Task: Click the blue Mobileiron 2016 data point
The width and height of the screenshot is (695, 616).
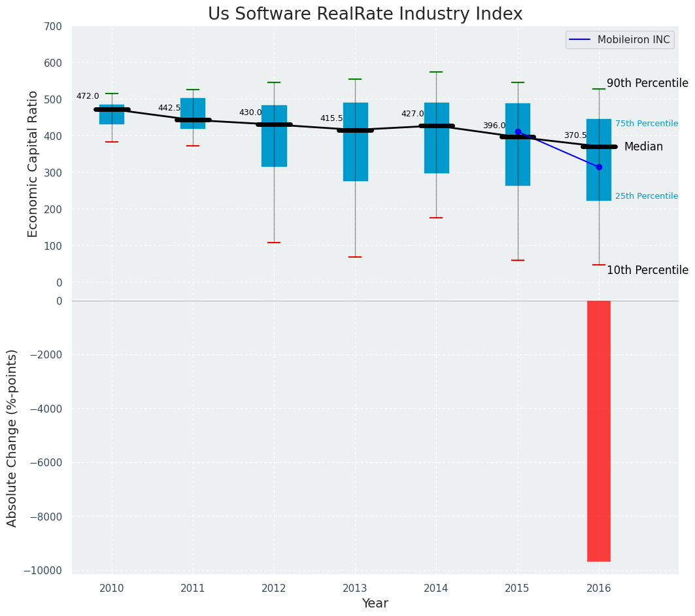Action: pyautogui.click(x=600, y=167)
